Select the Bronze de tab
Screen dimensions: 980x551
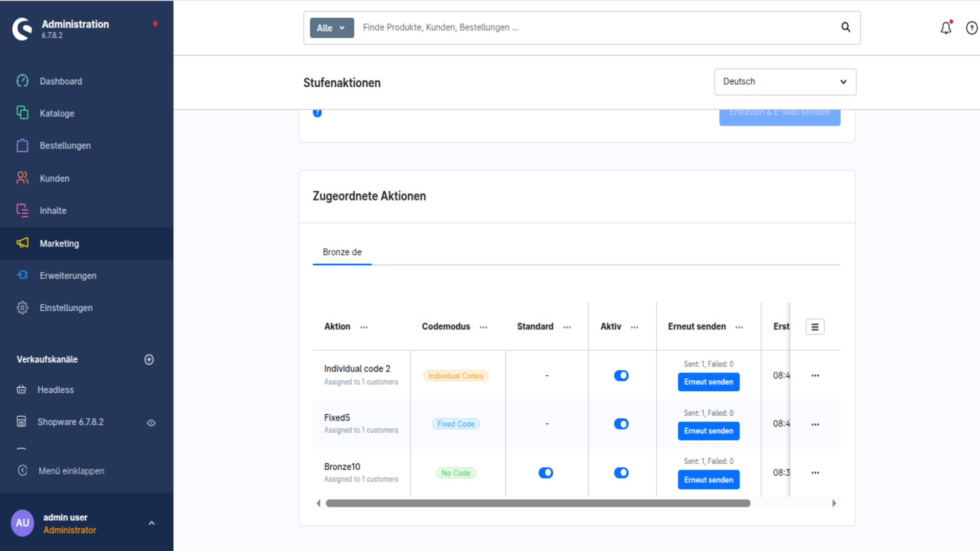click(342, 252)
